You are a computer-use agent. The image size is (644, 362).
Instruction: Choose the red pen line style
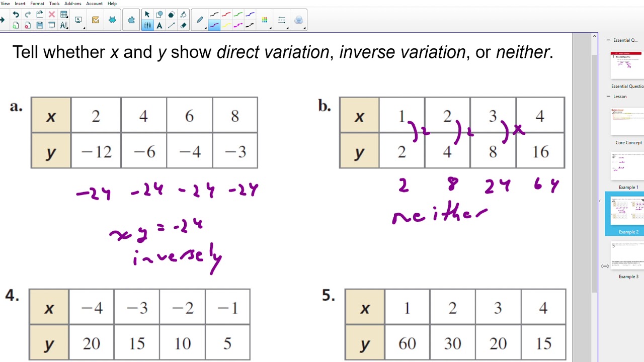coord(226,15)
